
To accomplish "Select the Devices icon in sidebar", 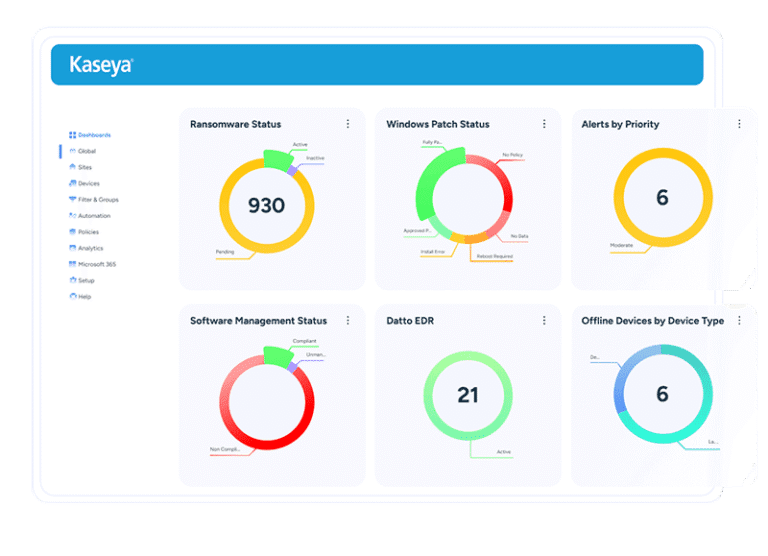I will 72,183.
